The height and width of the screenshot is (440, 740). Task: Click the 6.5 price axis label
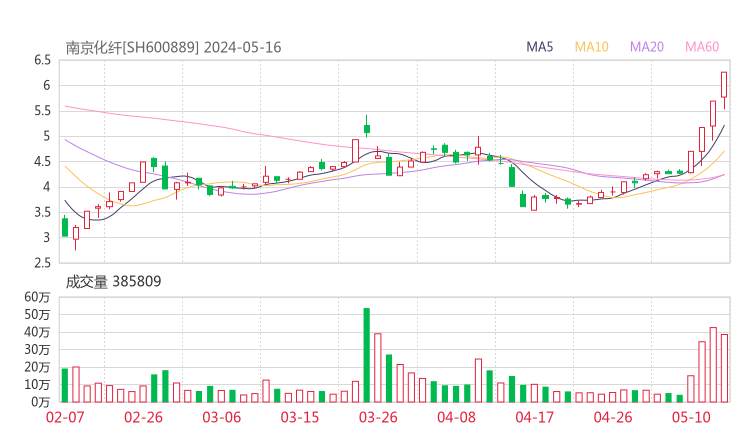tap(42, 60)
